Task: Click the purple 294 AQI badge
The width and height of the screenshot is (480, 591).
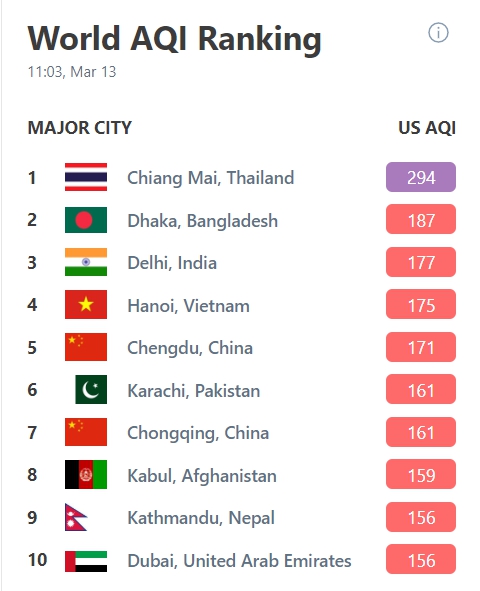Action: coord(421,177)
